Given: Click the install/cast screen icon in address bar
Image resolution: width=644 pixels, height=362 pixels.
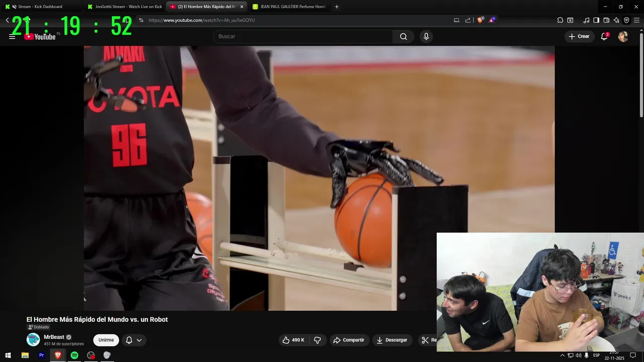Looking at the screenshot, I should (456, 20).
